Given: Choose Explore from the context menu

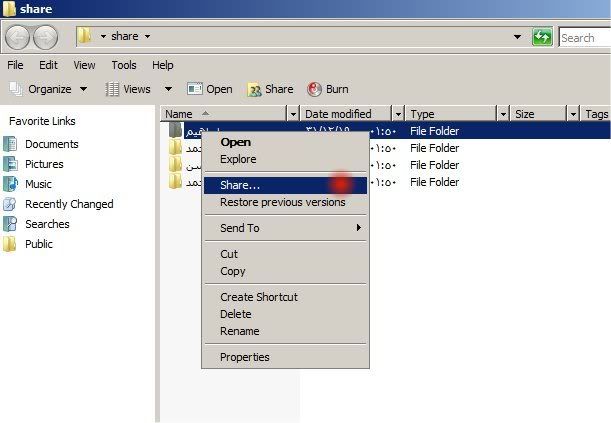Looking at the screenshot, I should tap(286, 159).
